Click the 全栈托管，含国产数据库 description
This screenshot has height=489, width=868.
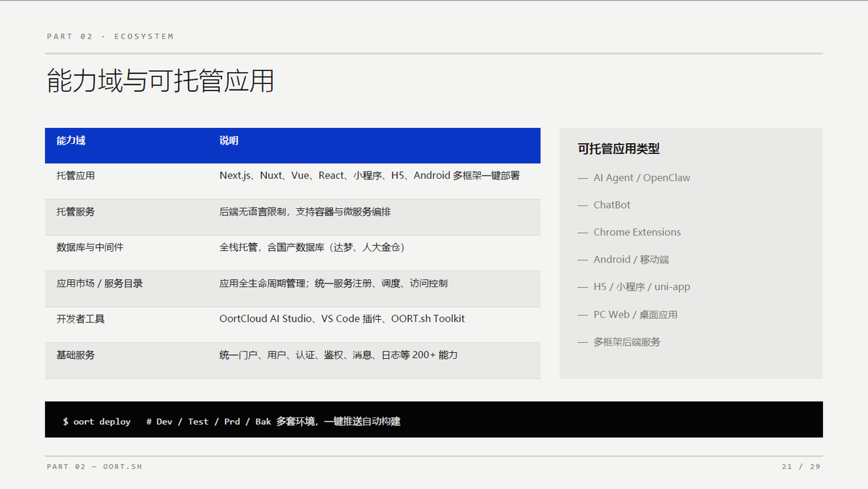point(312,247)
